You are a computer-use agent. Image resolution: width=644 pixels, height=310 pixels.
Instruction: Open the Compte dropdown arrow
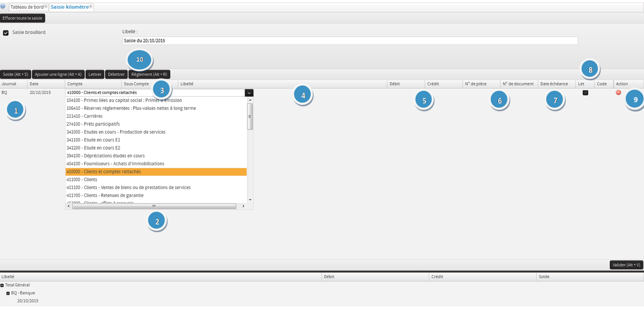coord(249,93)
